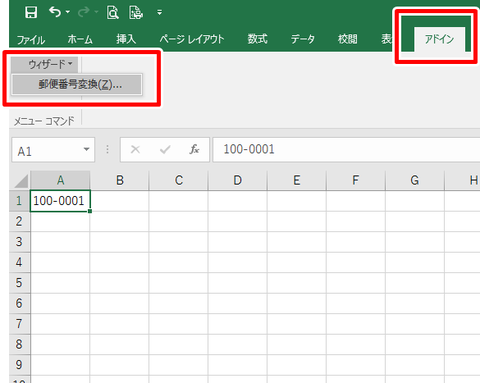This screenshot has width=480, height=383.
Task: Select row 6 header
Action: (19, 303)
